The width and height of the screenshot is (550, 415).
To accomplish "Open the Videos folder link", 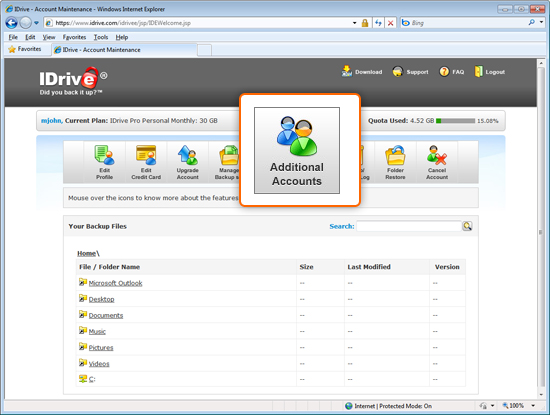I will click(x=99, y=364).
